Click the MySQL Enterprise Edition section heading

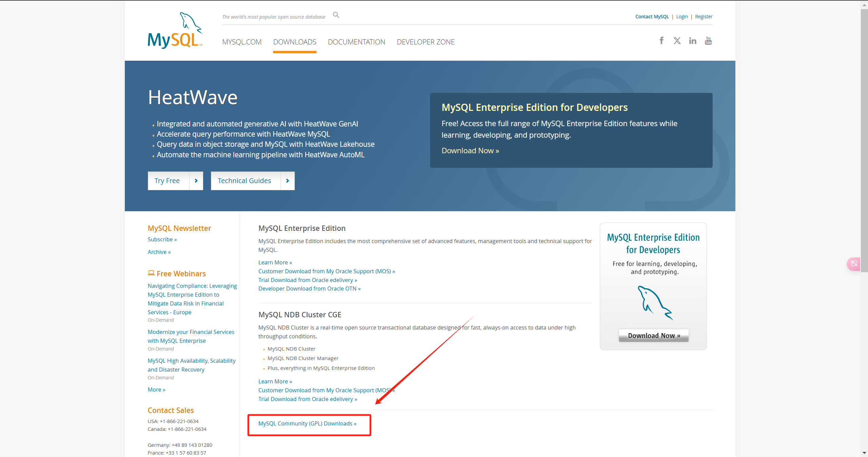click(x=302, y=228)
